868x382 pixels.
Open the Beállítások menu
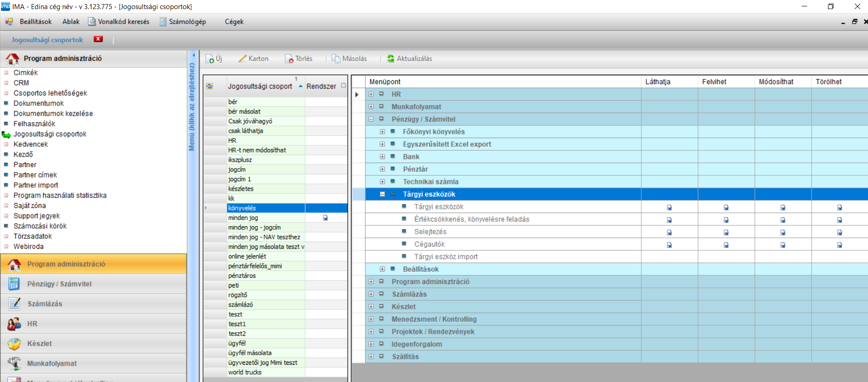tap(35, 22)
